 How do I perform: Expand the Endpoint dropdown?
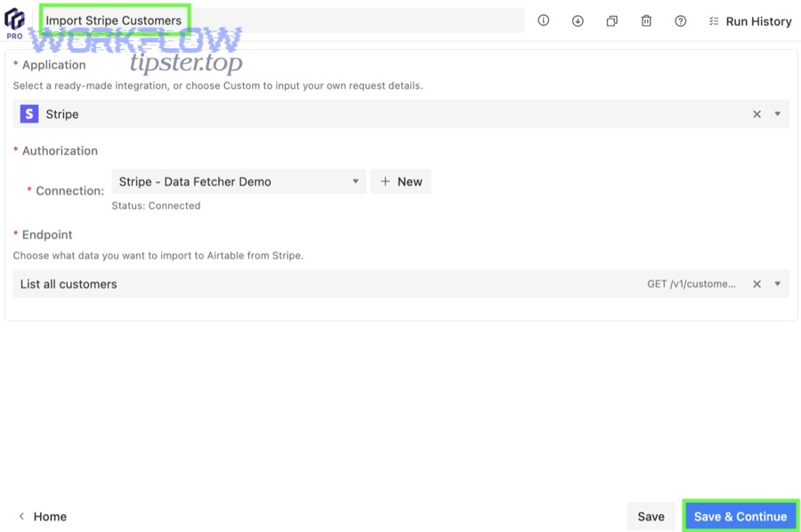click(x=776, y=284)
